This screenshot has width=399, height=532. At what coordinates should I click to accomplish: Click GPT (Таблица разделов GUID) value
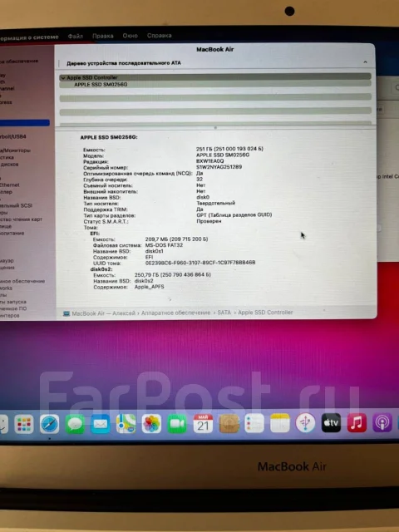[x=234, y=214]
